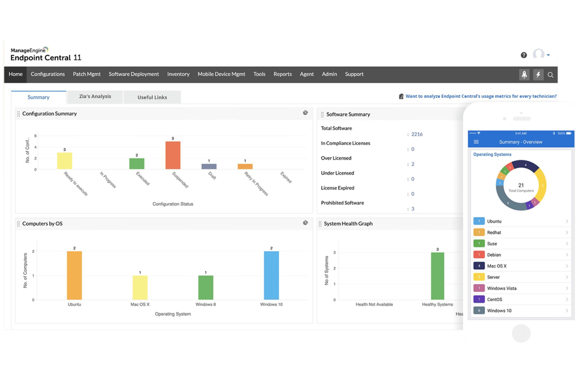Click the Configuration Summary chart type icon
The height and width of the screenshot is (392, 588).
[x=306, y=113]
